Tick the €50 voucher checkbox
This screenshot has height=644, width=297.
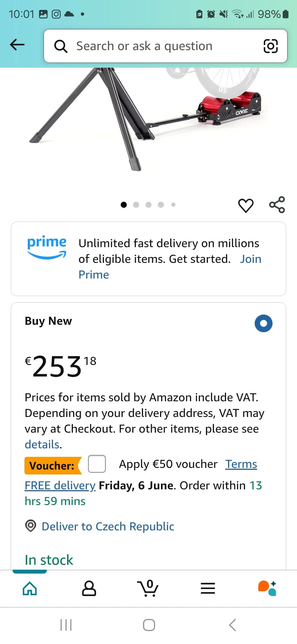click(97, 464)
